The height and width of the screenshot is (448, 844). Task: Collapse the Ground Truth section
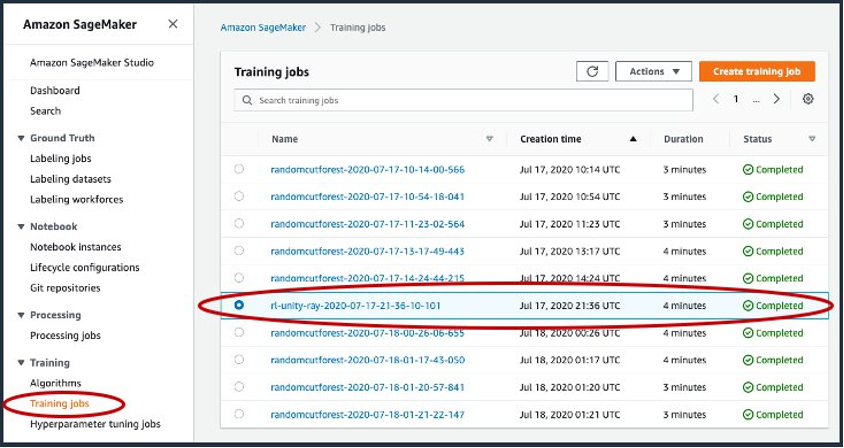pyautogui.click(x=21, y=138)
